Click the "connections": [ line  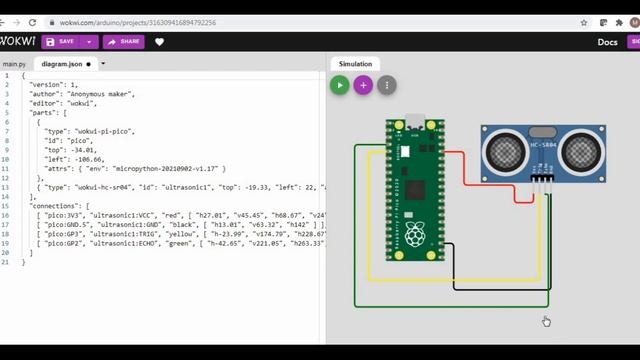59,206
